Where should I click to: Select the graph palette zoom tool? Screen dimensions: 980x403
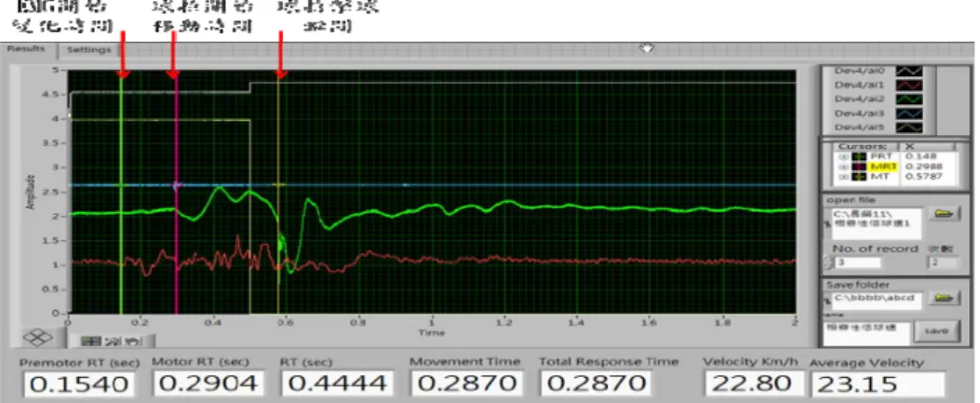(113, 342)
